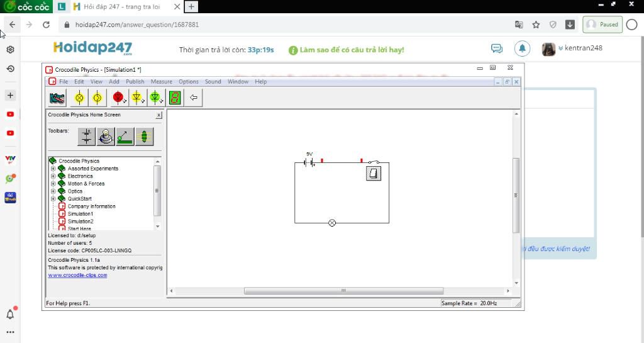The image size is (644, 343).
Task: Click the Crocodile Physics document menu icon
Action: click(x=52, y=81)
